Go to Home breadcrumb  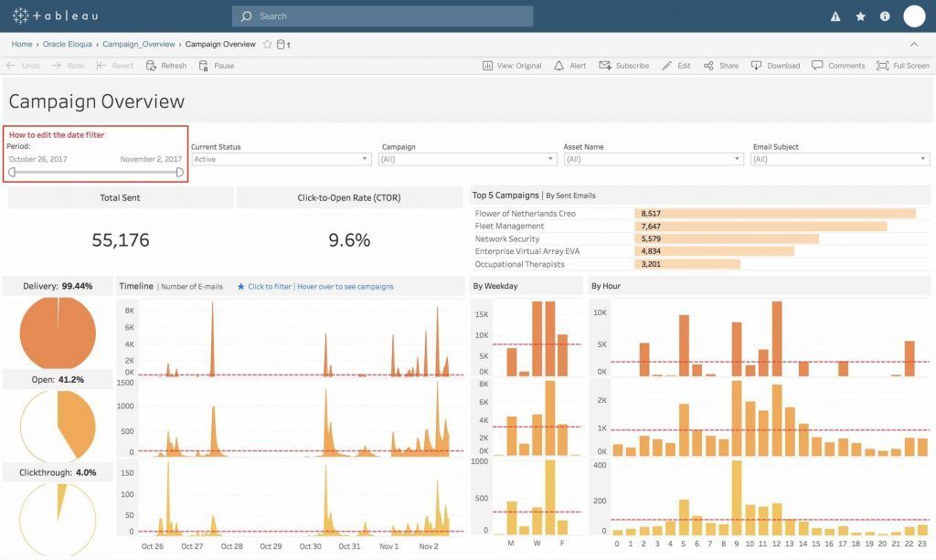coord(22,44)
